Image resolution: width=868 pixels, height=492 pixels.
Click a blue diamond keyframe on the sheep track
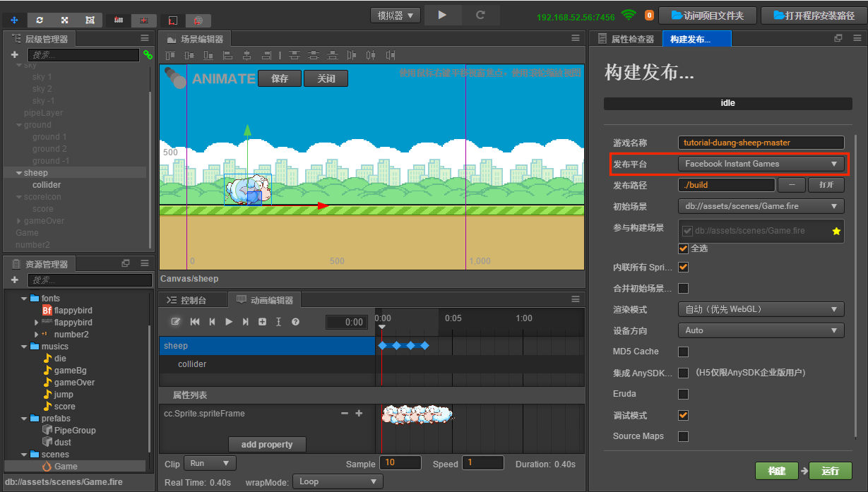tap(382, 345)
